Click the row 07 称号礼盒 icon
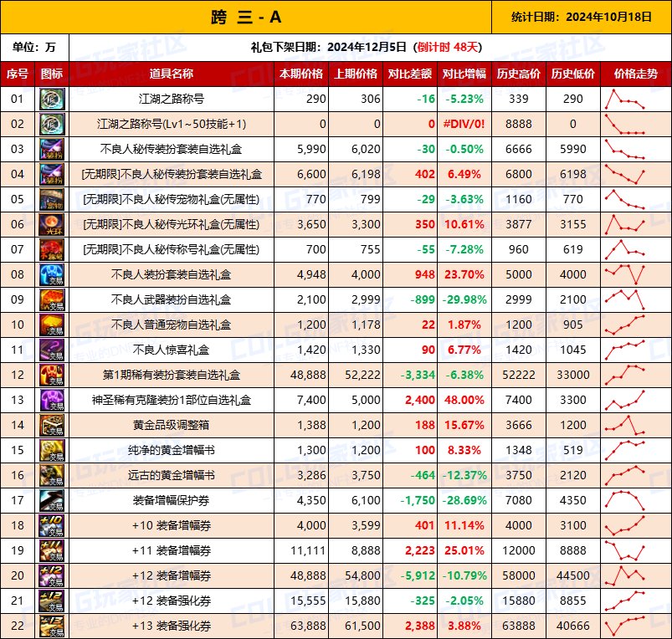 52,249
